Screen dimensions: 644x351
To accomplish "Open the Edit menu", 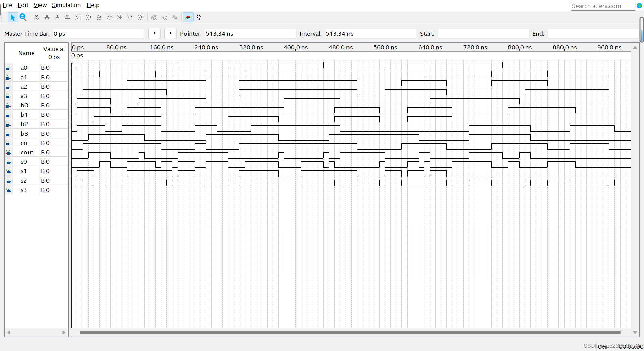I will 23,5.
